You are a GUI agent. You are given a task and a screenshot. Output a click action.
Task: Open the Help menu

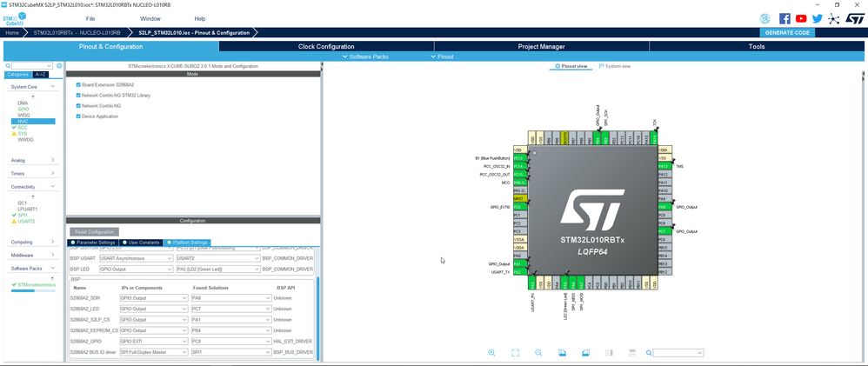[200, 19]
